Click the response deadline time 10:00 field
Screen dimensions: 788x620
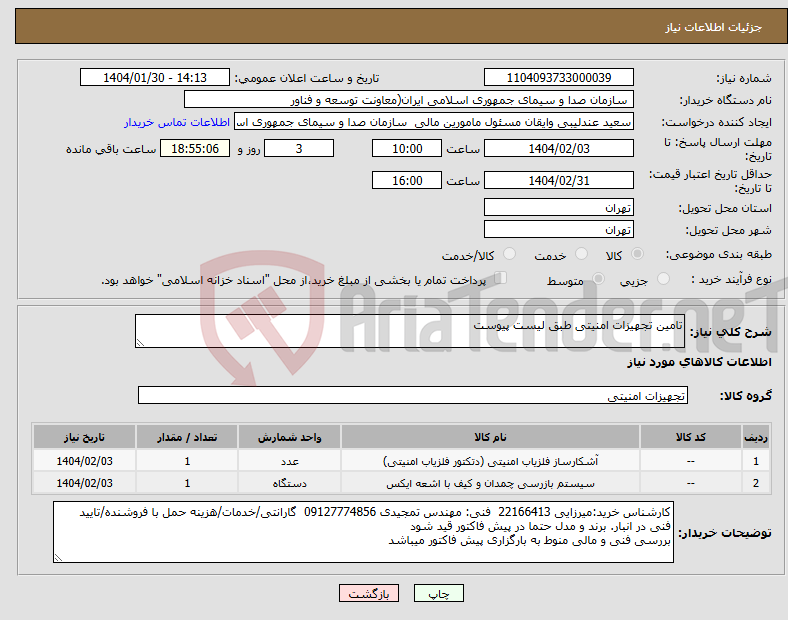point(407,148)
